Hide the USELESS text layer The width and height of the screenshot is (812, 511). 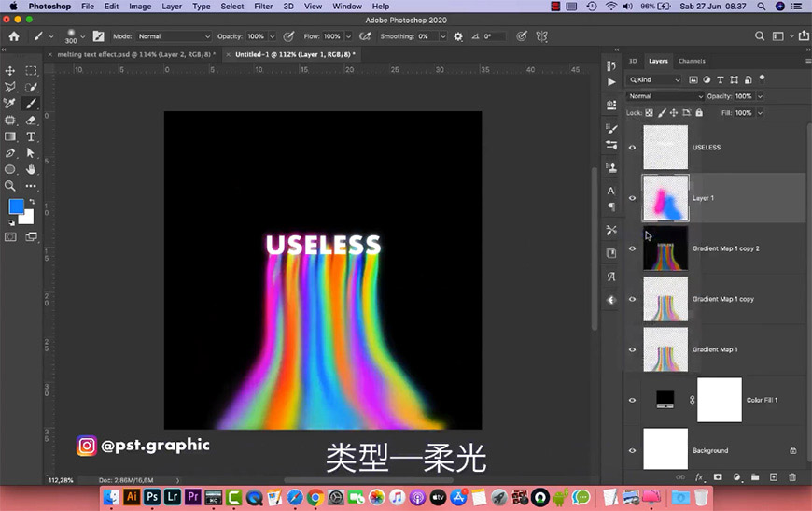click(632, 148)
